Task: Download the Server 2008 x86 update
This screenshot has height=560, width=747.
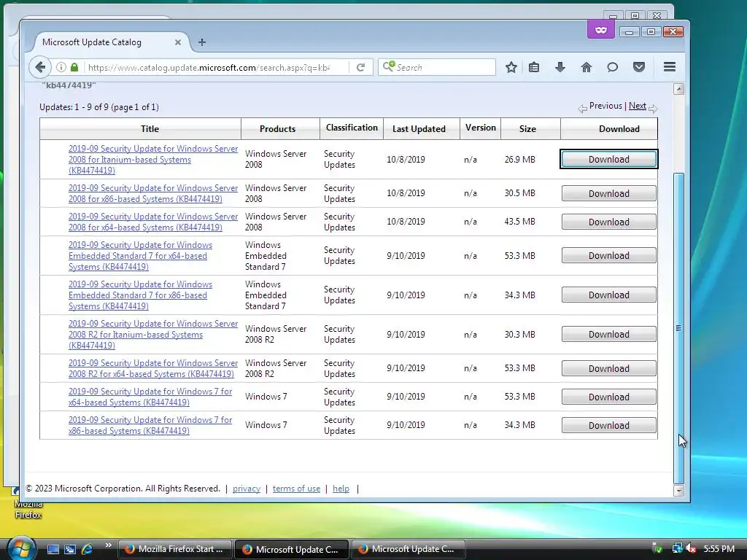Action: [609, 193]
